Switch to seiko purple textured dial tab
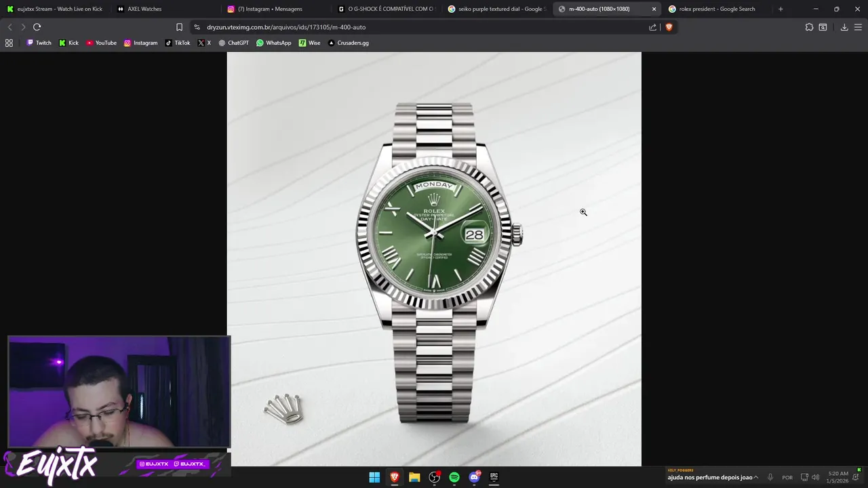868x488 pixels. click(x=496, y=9)
